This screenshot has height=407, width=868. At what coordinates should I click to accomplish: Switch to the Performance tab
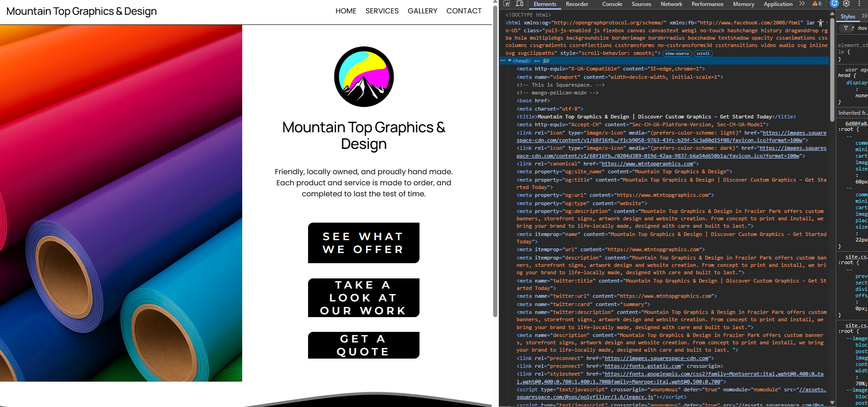pyautogui.click(x=707, y=4)
